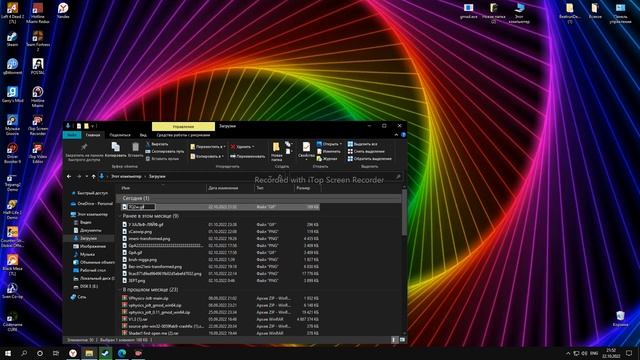Open the Корзина (Recycle Bin) desktop icon
Viewport: 640px width, 360px height.
pyautogui.click(x=620, y=319)
